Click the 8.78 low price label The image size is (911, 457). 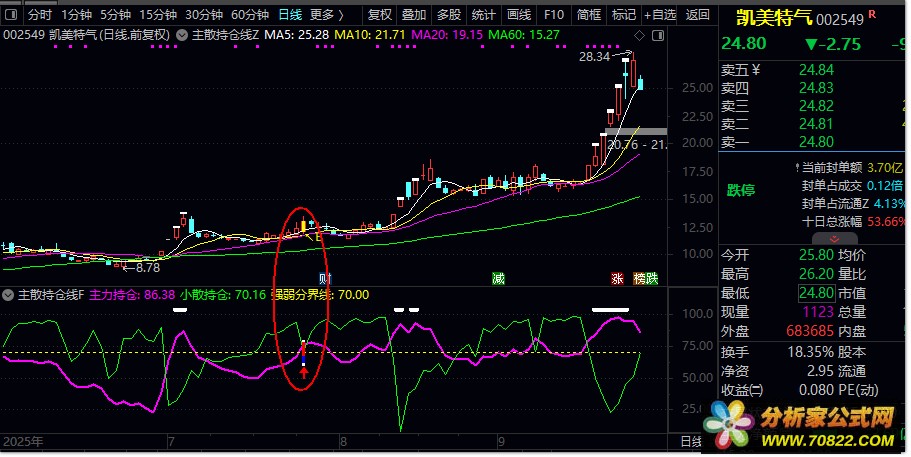(148, 268)
